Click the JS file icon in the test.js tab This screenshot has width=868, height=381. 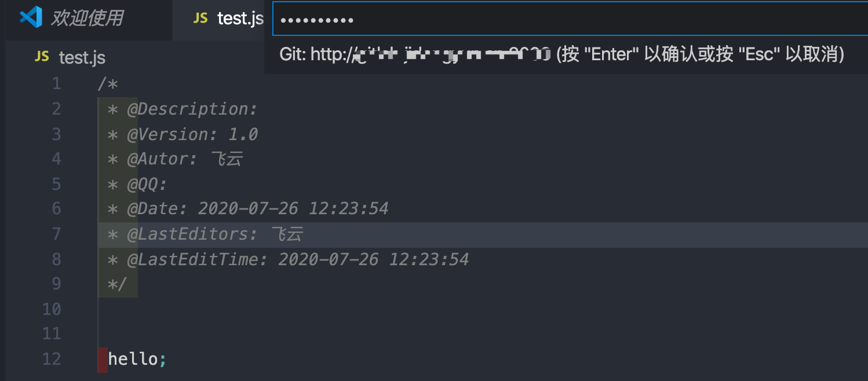[200, 18]
